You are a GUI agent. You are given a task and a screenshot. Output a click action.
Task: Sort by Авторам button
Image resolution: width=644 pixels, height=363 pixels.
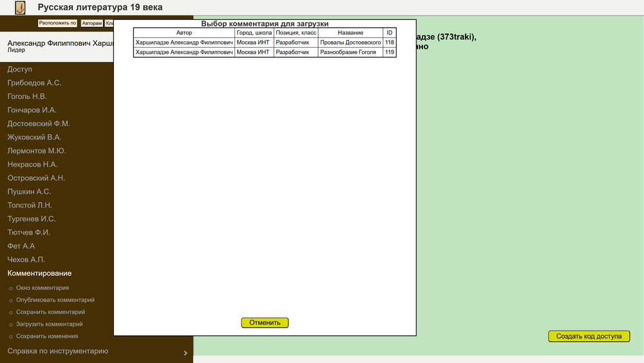coord(91,23)
